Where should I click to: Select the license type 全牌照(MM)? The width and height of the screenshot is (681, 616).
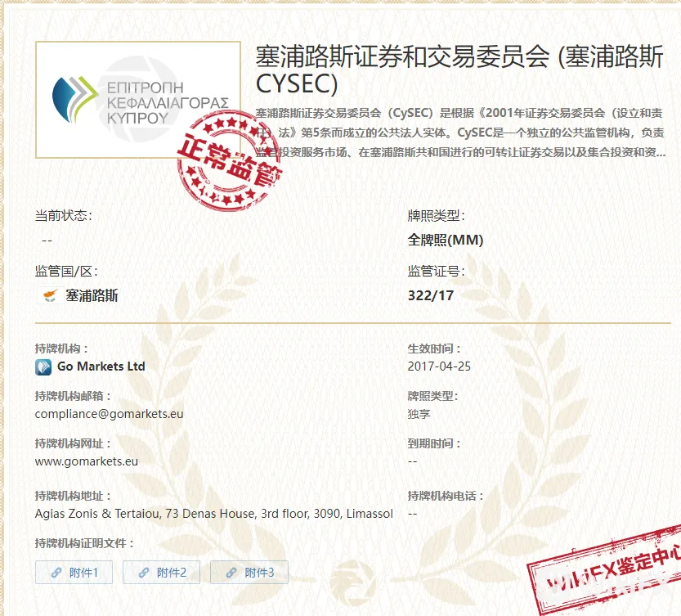(446, 240)
